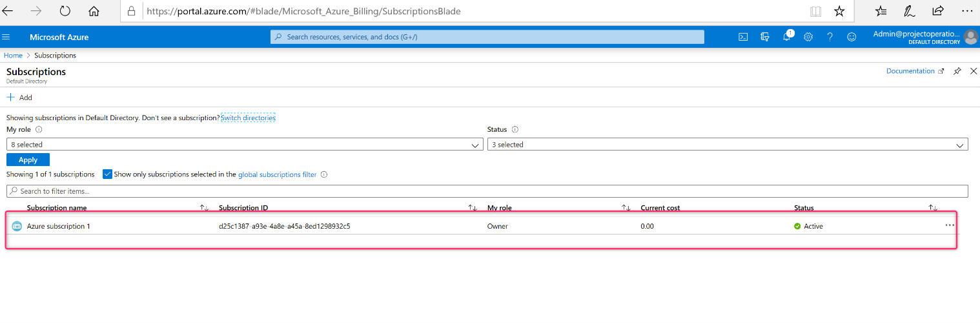
Task: Click the Switch directories link
Action: [248, 118]
